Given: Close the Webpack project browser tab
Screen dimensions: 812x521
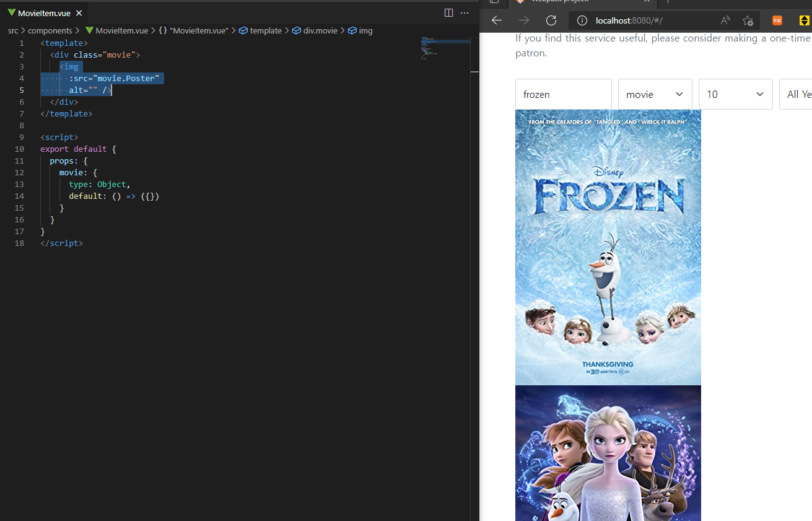Looking at the screenshot, I should [646, 2].
